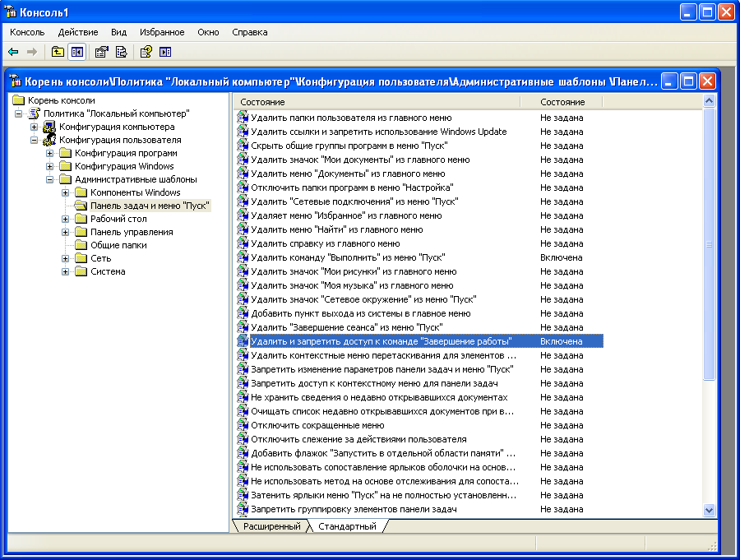Select Удалить "Сетевые подключения" из меню "Пуск"
The width and height of the screenshot is (740, 560).
(354, 201)
